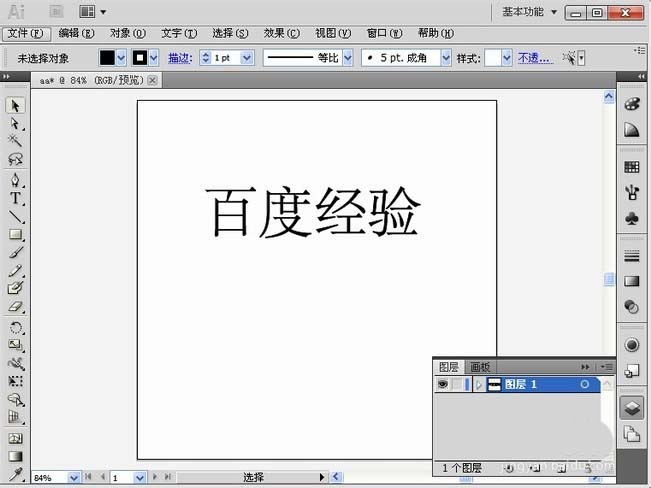Open 5 pt. 成角 brush dropdown
This screenshot has width=651, height=488.
pos(446,58)
